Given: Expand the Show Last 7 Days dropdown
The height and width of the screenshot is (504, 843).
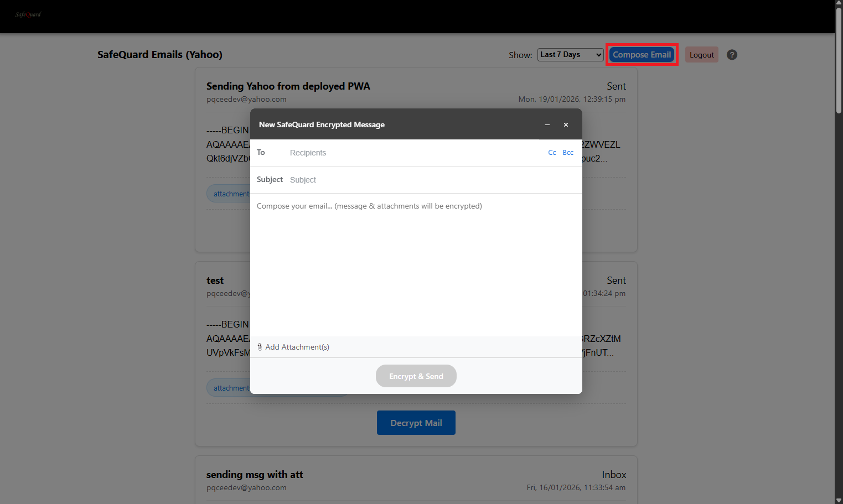Looking at the screenshot, I should (570, 55).
